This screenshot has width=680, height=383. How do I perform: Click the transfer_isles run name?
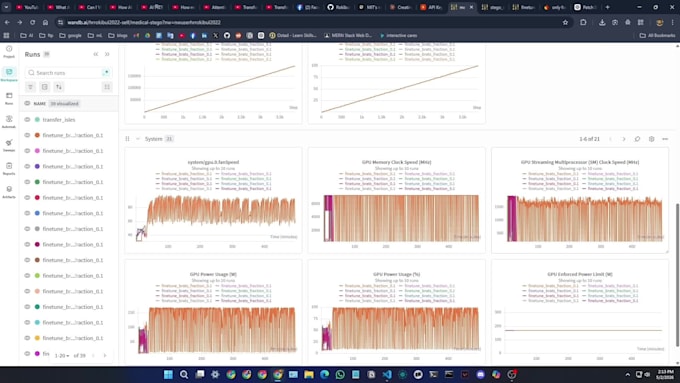[x=59, y=119]
